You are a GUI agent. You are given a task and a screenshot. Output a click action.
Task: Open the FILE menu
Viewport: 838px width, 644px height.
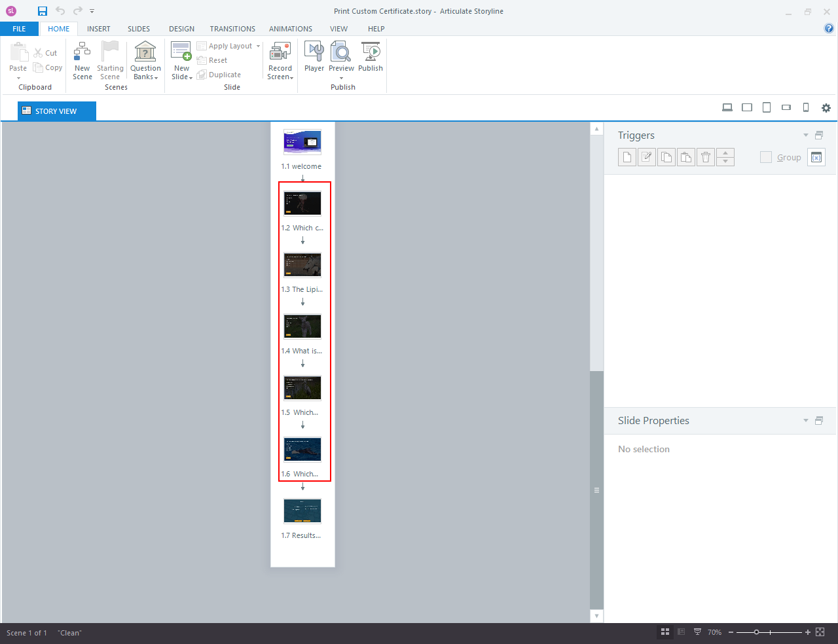tap(19, 29)
